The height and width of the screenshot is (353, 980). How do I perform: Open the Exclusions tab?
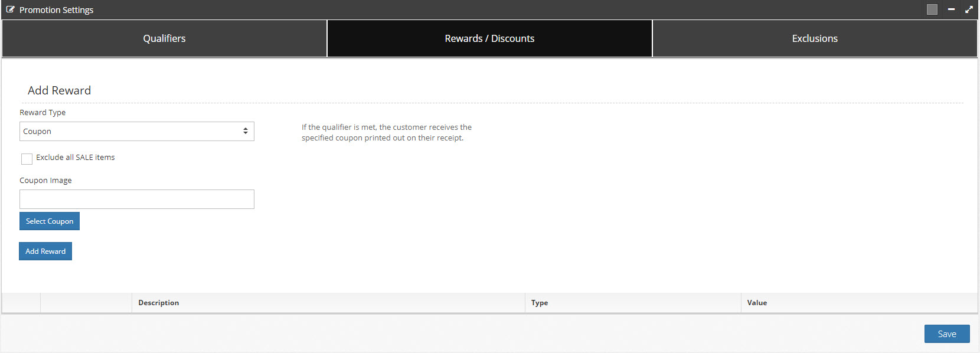815,38
